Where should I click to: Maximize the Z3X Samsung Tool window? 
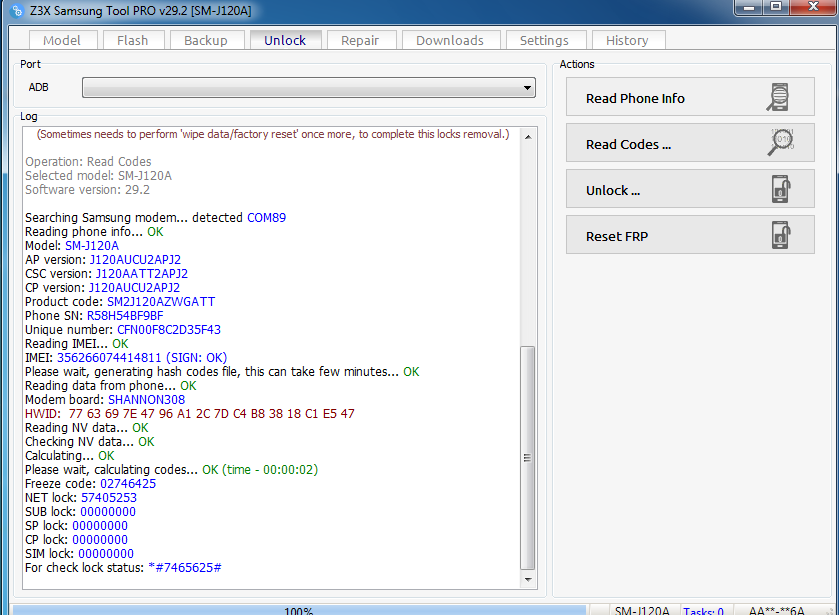(776, 7)
